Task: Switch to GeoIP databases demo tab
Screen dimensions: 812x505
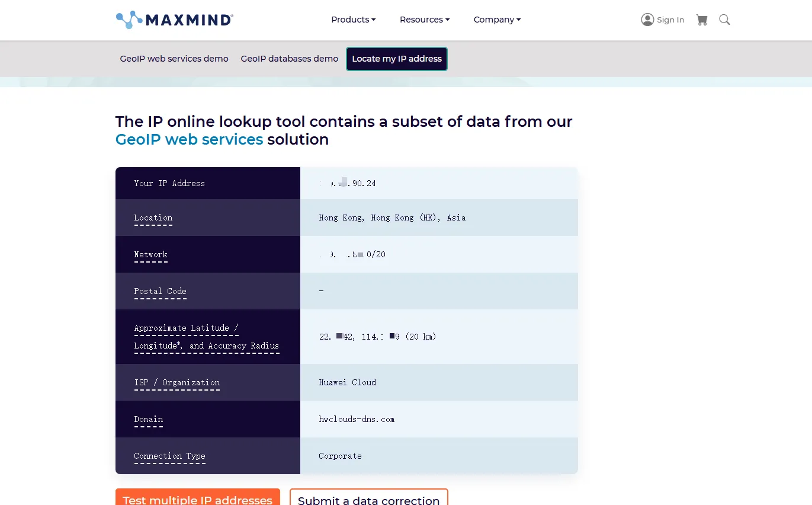Action: pos(289,59)
